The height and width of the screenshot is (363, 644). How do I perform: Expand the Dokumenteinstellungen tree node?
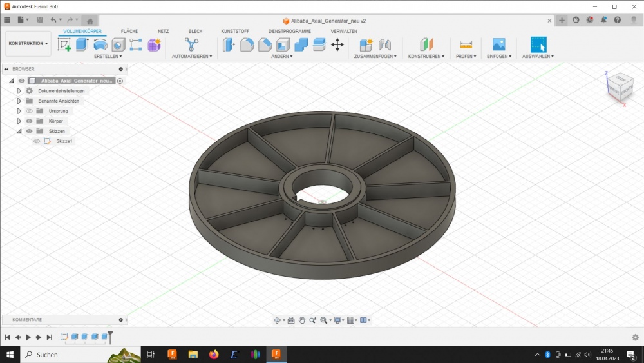19,91
